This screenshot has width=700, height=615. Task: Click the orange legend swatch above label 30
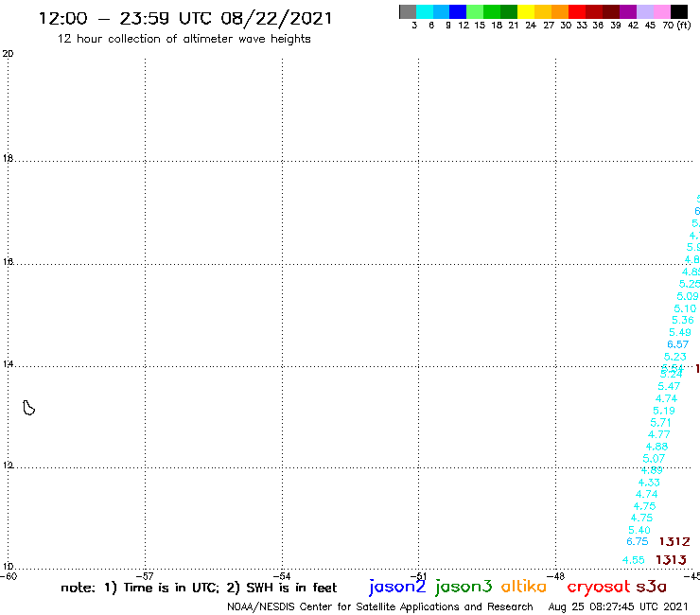560,11
